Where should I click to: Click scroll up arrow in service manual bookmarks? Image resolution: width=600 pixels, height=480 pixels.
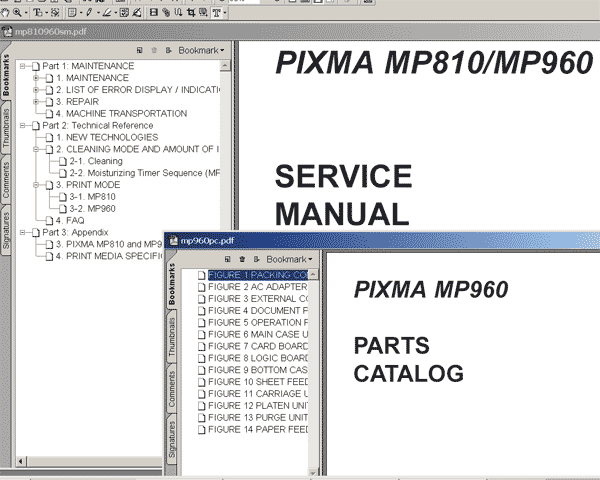point(225,65)
